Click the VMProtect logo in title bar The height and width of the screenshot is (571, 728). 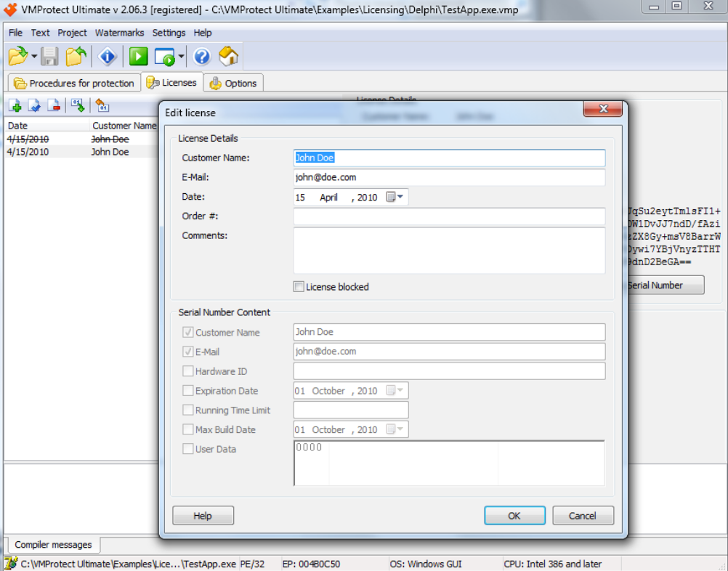point(10,9)
